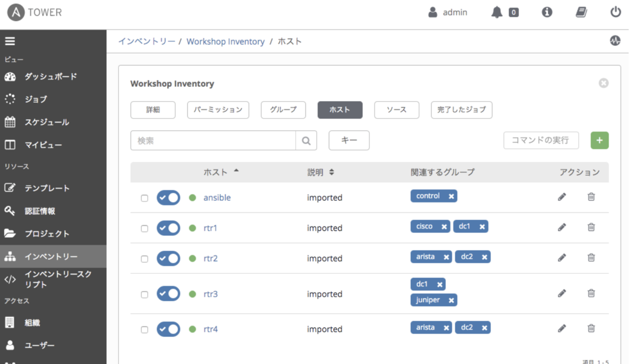Screen dimensions: 632x364
Task: Open the rtr1 host link
Action: click(x=210, y=228)
